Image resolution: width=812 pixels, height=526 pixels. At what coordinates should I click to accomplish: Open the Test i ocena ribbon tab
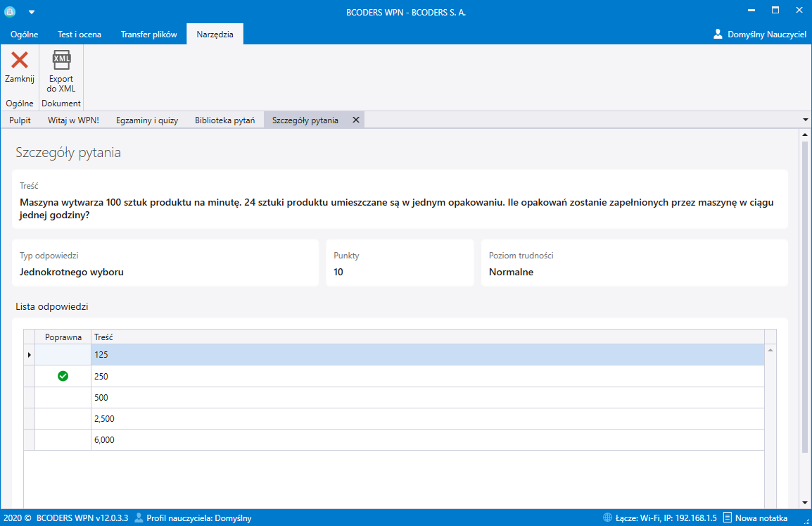80,35
